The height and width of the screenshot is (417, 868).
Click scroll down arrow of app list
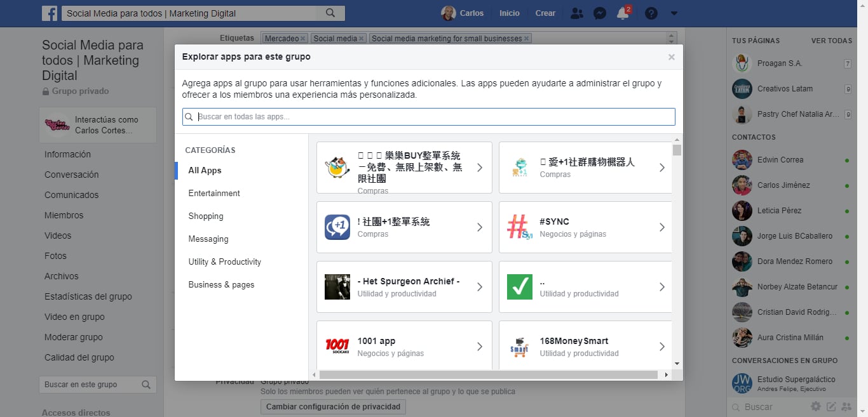[677, 364]
